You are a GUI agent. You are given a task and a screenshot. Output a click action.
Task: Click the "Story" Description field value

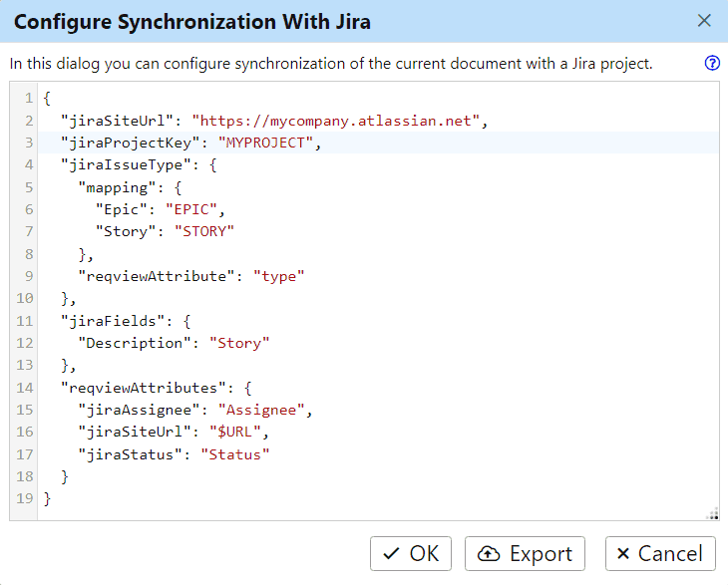[239, 343]
